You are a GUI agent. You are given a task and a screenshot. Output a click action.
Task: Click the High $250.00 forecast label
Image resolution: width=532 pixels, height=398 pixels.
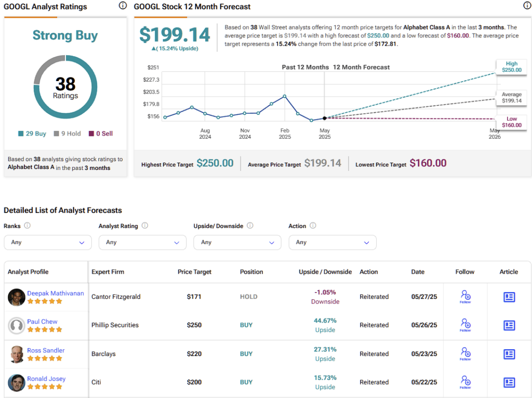point(512,67)
